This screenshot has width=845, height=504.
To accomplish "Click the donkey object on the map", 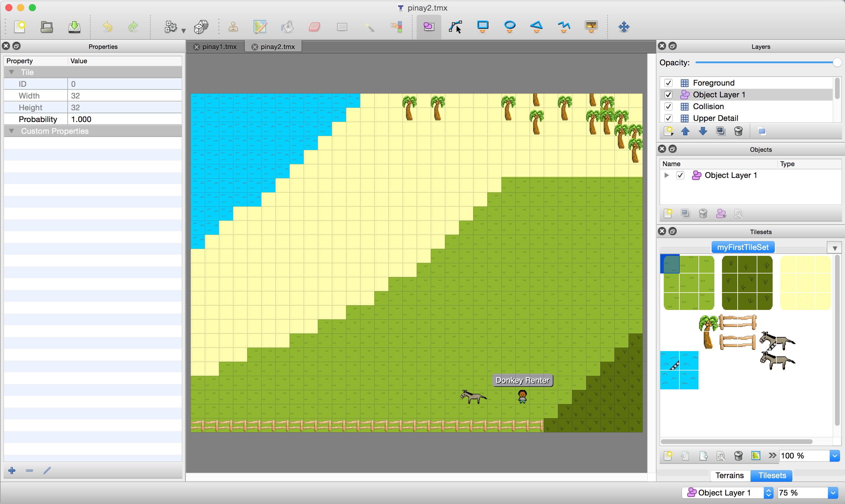I will (x=473, y=397).
